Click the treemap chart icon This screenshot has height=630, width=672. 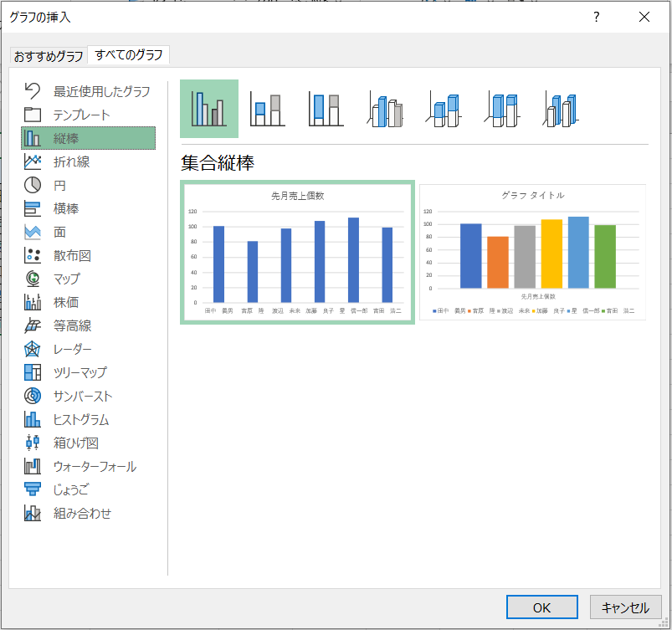33,372
